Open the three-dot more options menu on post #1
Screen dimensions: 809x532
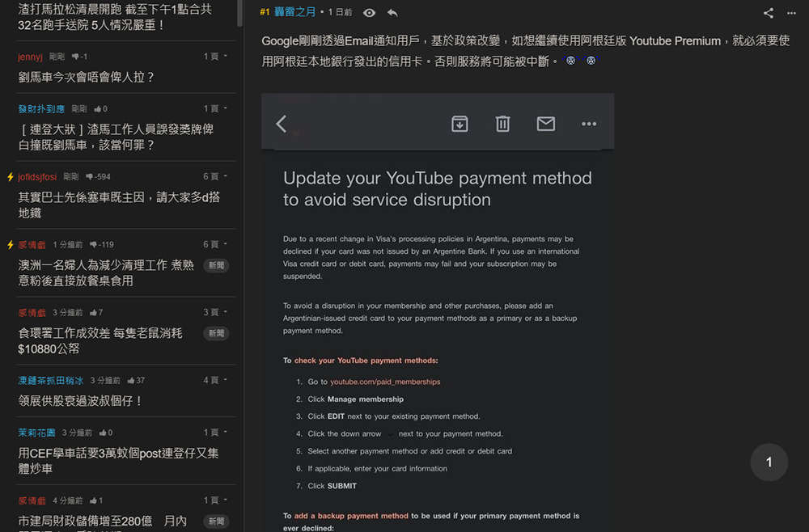792,13
